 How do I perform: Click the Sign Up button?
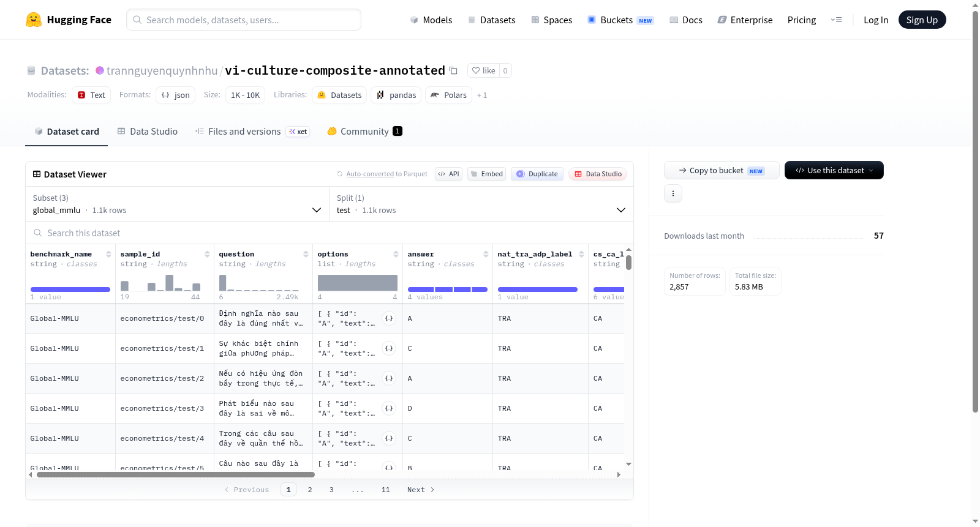[x=922, y=20]
